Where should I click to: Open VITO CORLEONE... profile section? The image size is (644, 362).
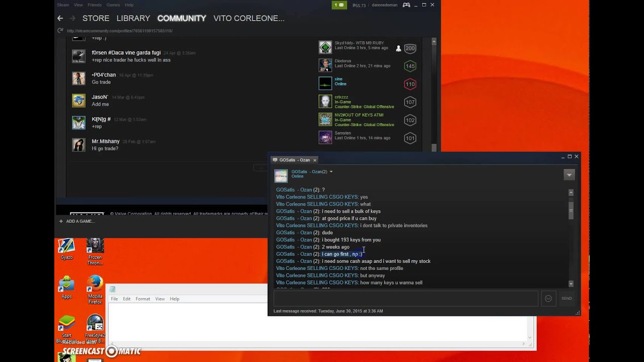pyautogui.click(x=249, y=18)
